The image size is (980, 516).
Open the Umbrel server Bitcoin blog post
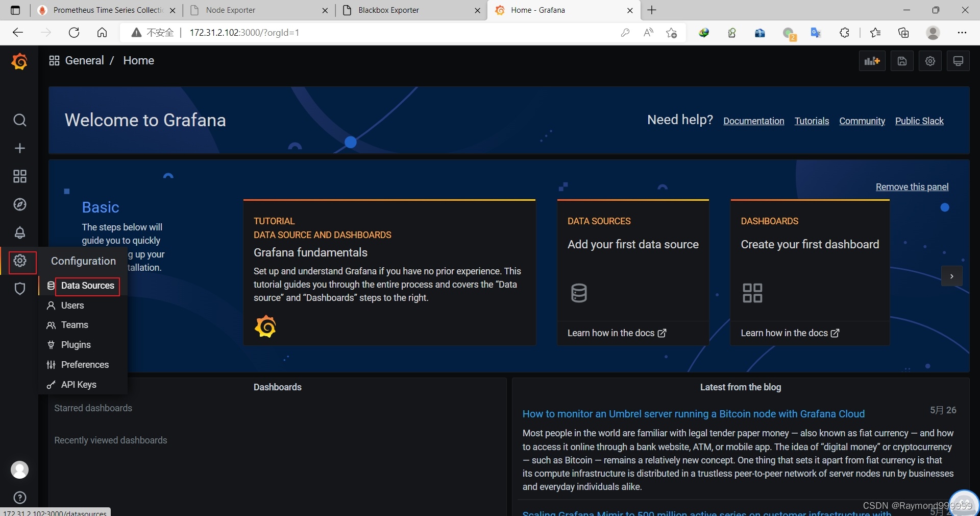tap(694, 414)
